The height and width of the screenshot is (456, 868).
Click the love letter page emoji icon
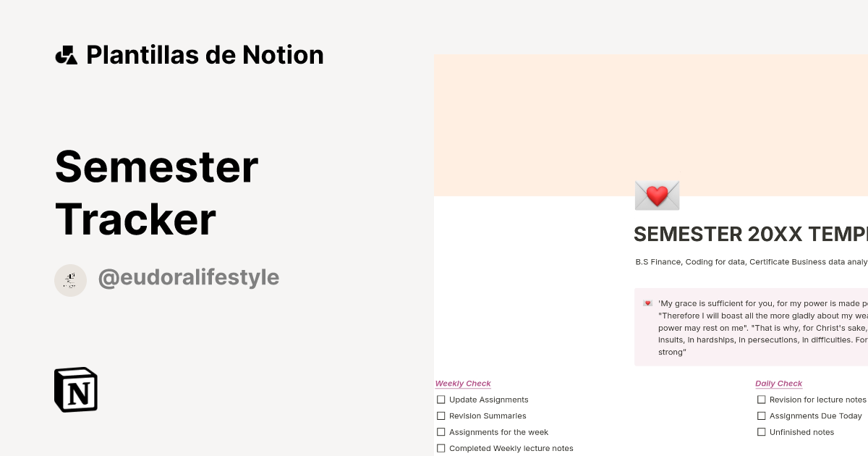tap(657, 194)
